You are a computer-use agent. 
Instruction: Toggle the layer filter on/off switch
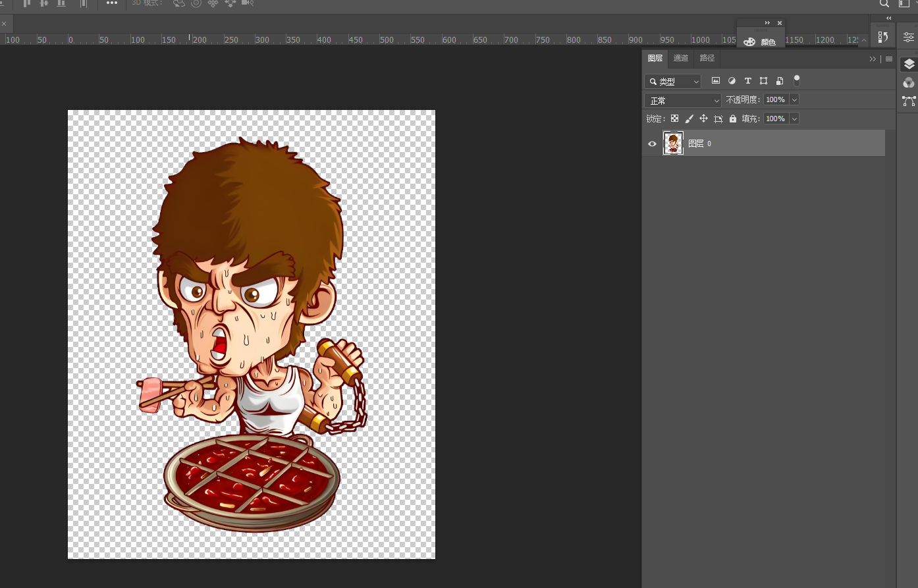pos(797,80)
